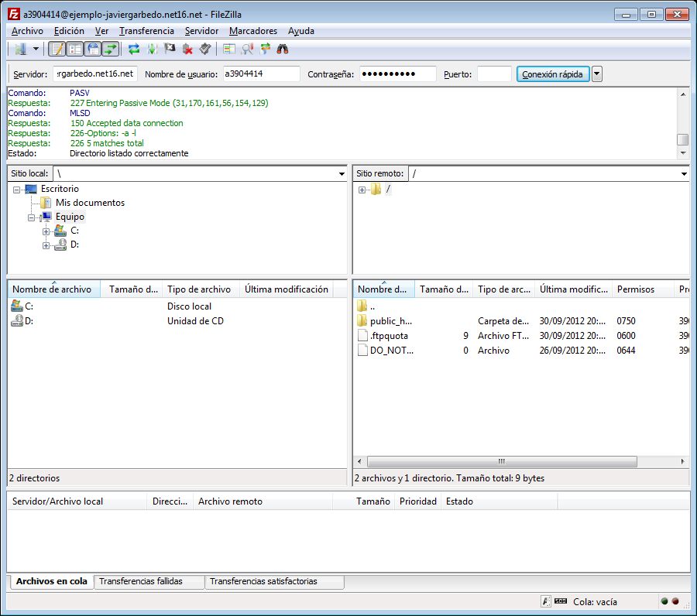Cancel the current operation via toolbar flag icon
This screenshot has width=697, height=616.
170,50
